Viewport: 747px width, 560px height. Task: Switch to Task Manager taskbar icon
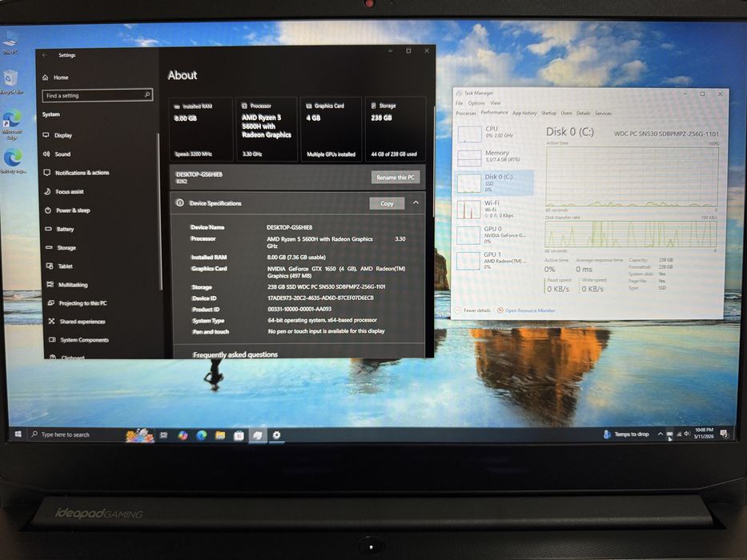point(258,434)
